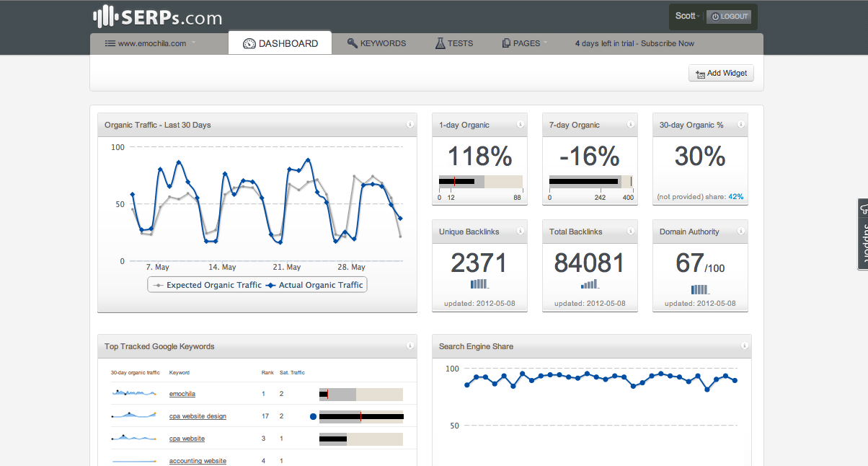Open info icon on Organic Traffic widget
Image resolution: width=868 pixels, height=466 pixels.
[409, 125]
